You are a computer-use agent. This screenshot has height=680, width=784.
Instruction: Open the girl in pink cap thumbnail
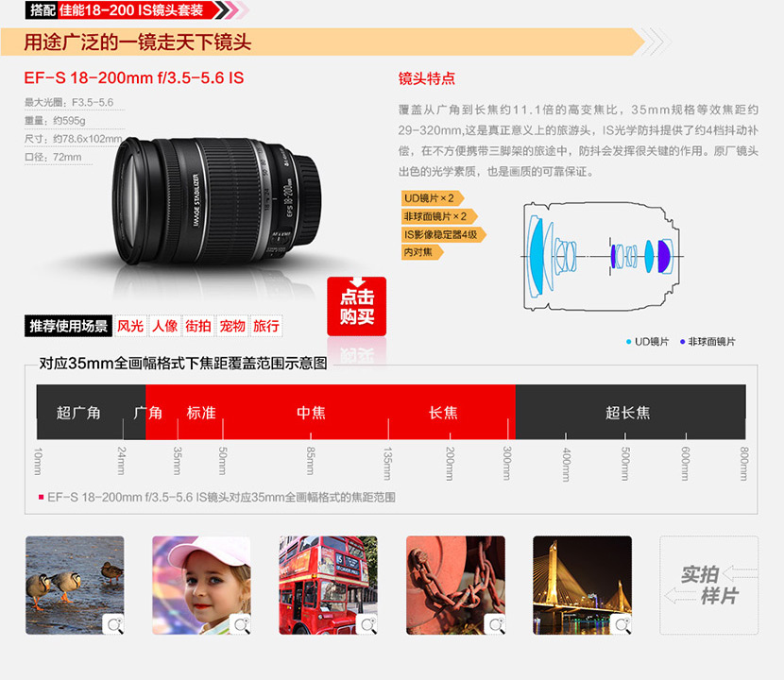coord(201,585)
